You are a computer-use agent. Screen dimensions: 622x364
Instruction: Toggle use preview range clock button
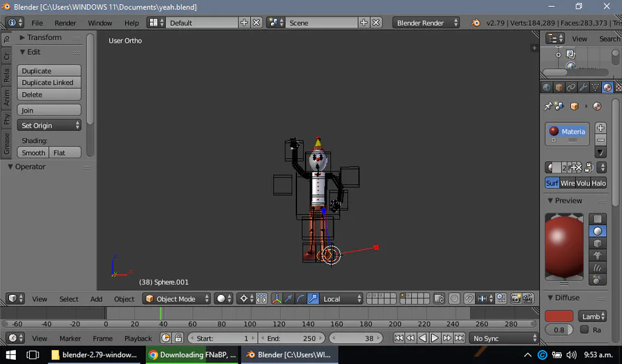166,338
